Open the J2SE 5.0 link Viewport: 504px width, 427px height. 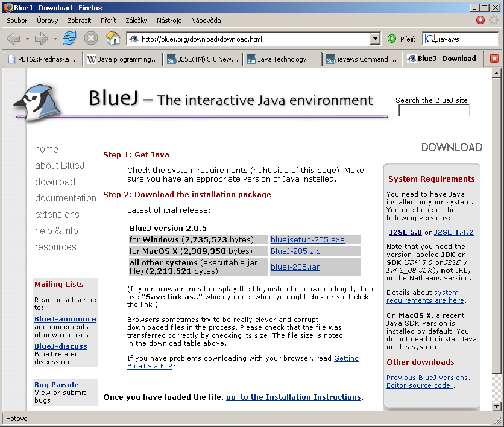(x=405, y=232)
